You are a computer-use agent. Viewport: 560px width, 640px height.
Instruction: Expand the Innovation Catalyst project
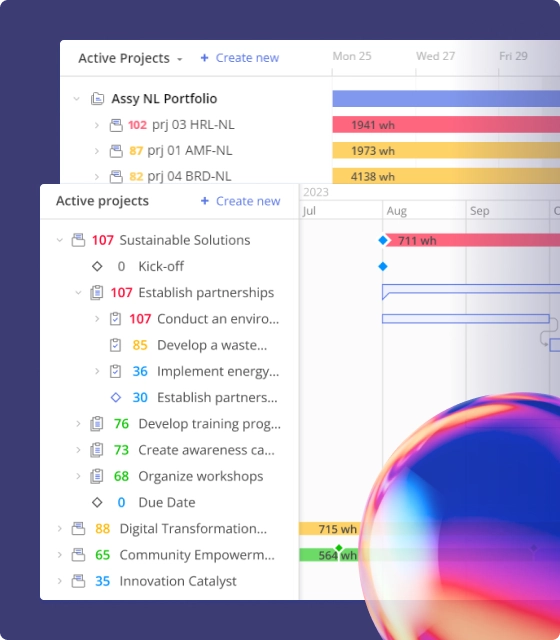pos(60,581)
